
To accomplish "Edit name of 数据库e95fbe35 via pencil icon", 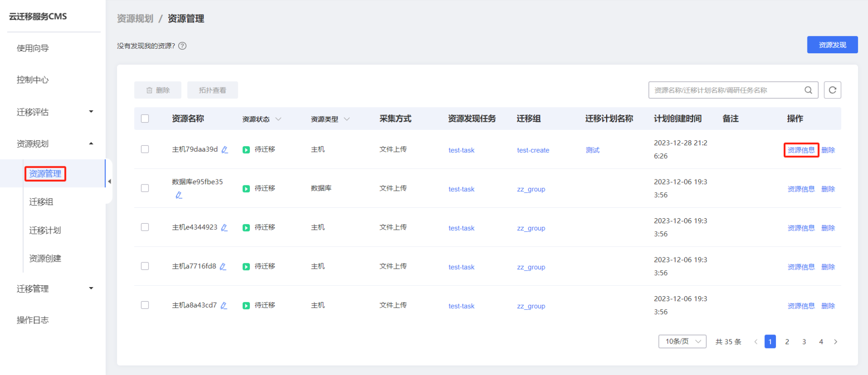I will [x=179, y=195].
